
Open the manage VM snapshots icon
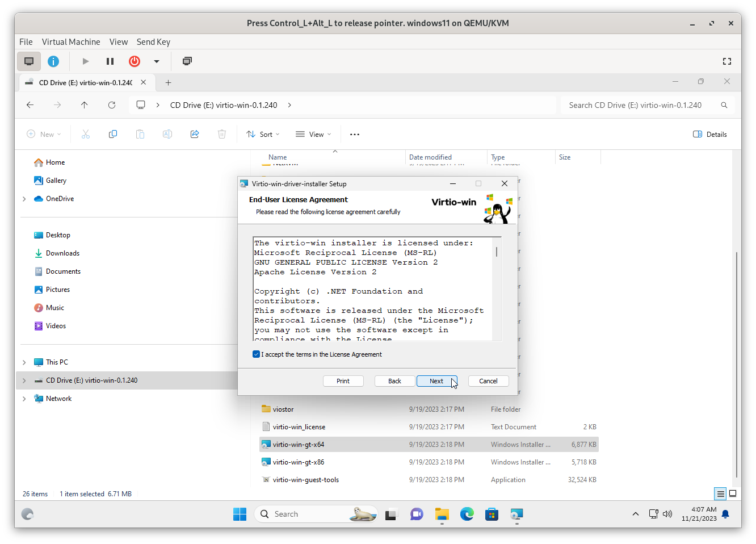[x=187, y=61]
